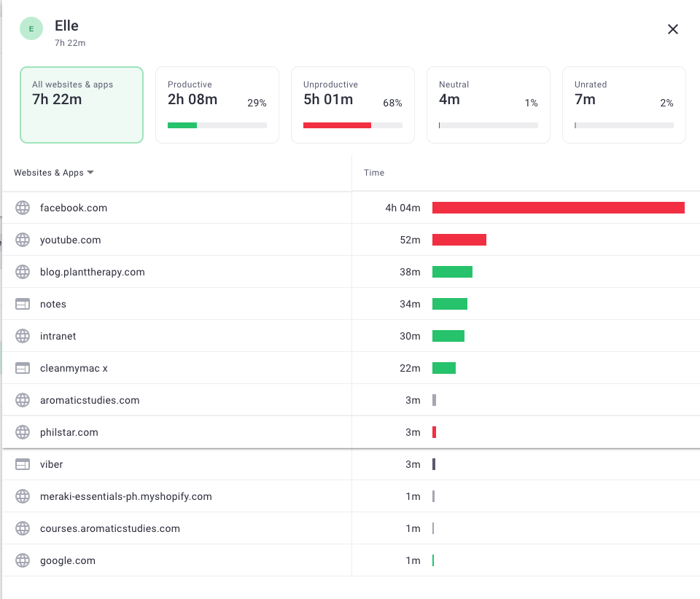The image size is (700, 599).
Task: Select the globe icon next to aromaticstudies.com
Action: [x=22, y=400]
